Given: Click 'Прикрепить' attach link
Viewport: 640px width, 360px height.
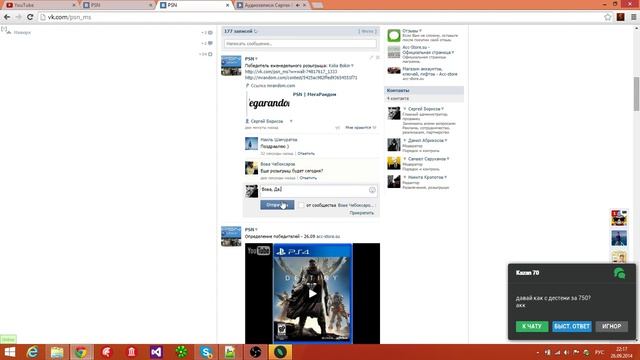Looking at the screenshot, I should pyautogui.click(x=362, y=213).
